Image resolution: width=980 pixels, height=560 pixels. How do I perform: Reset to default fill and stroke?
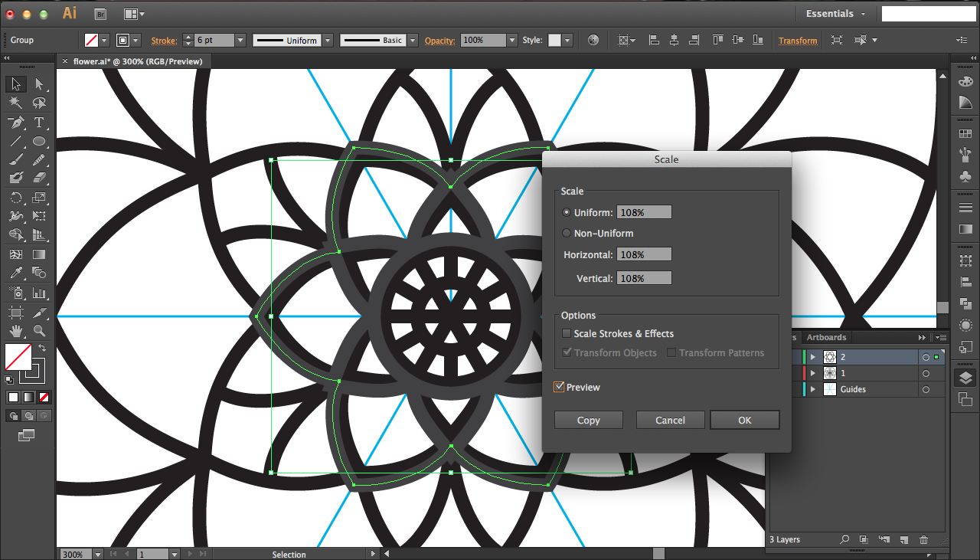click(x=9, y=379)
